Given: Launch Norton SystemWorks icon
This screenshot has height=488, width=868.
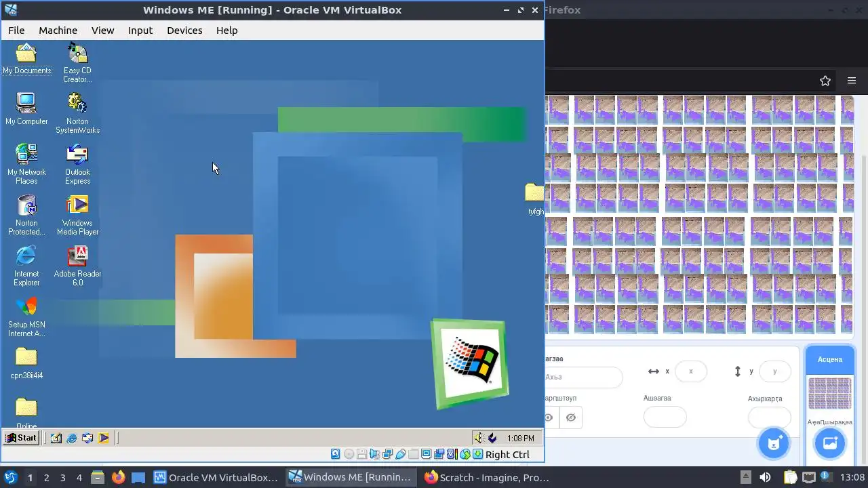Looking at the screenshot, I should tap(77, 113).
